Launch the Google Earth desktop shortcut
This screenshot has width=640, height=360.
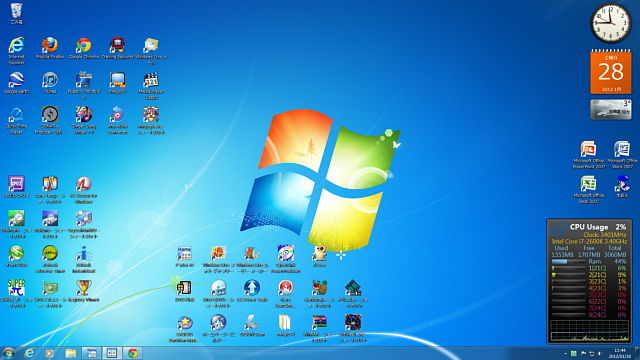click(16, 83)
